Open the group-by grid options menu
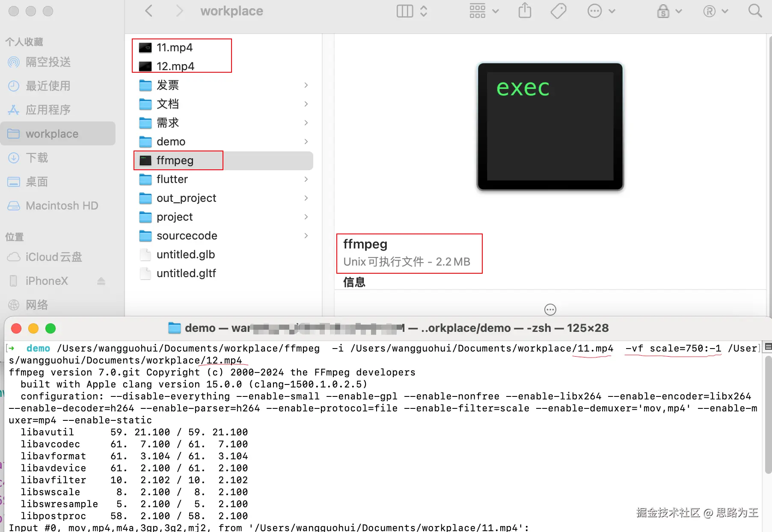 (x=484, y=11)
